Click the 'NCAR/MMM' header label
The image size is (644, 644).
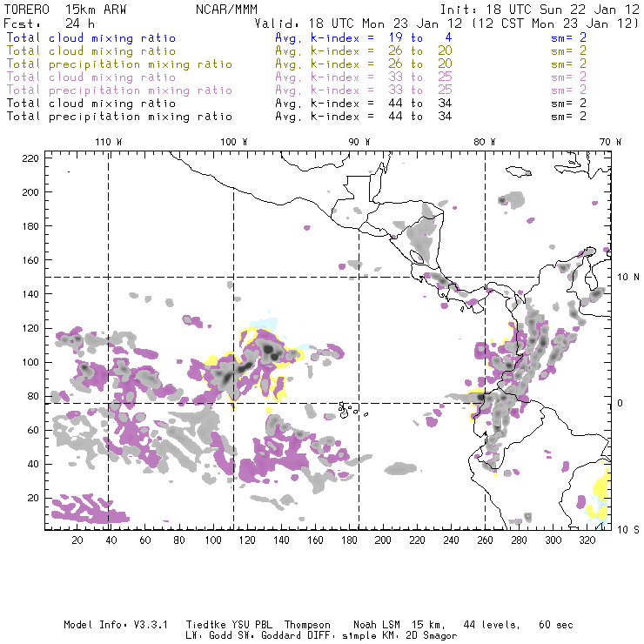pyautogui.click(x=226, y=10)
